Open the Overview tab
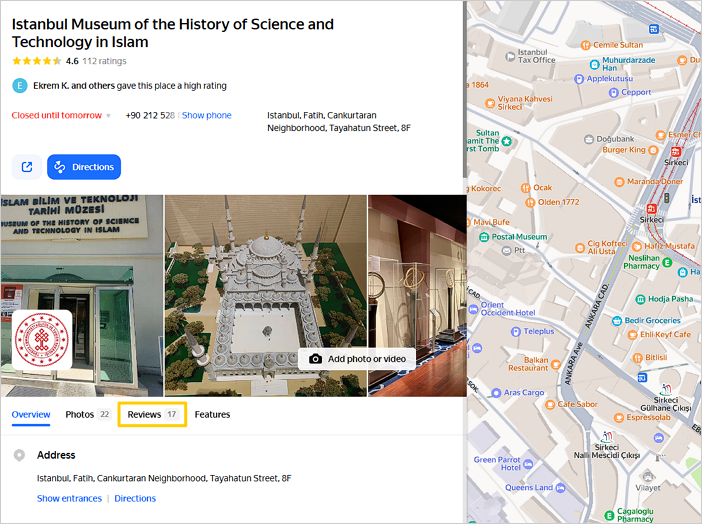 [31, 414]
